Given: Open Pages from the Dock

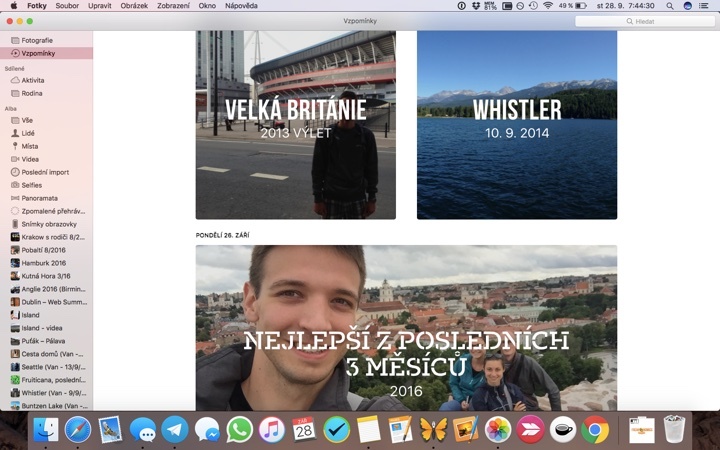Looking at the screenshot, I should pos(401,430).
